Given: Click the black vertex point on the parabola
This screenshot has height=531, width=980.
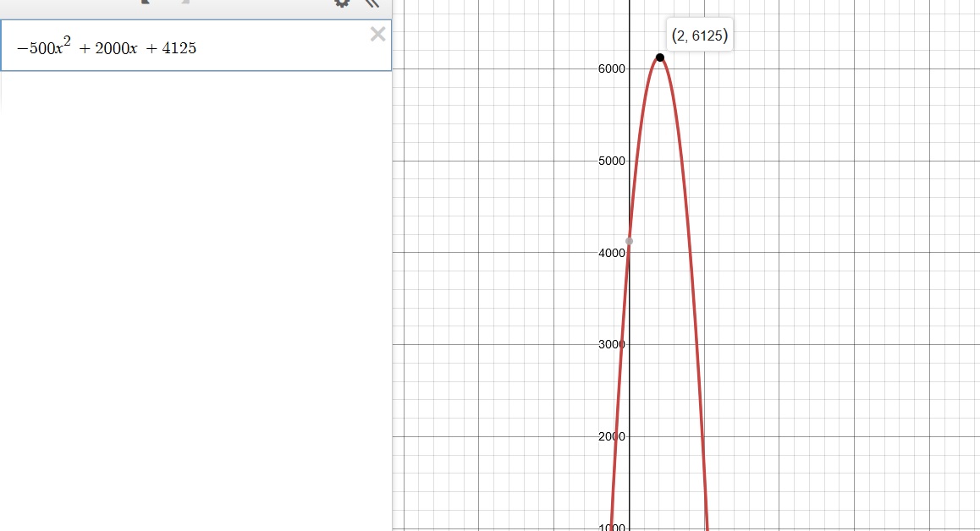Looking at the screenshot, I should tap(659, 57).
